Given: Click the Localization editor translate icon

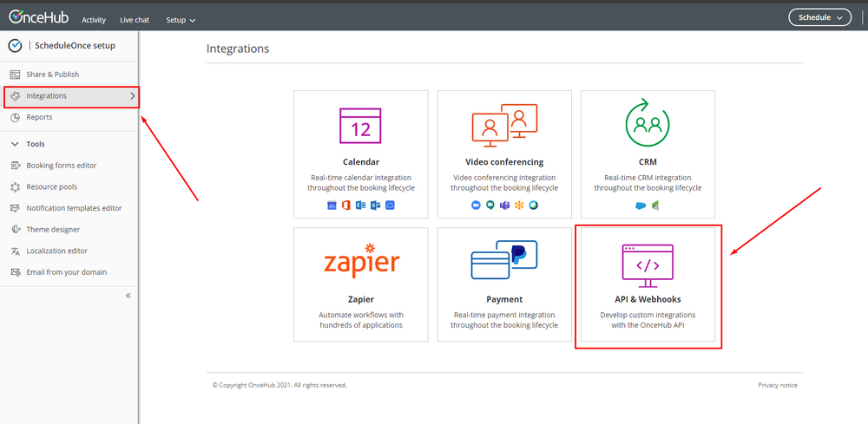Looking at the screenshot, I should [x=15, y=251].
